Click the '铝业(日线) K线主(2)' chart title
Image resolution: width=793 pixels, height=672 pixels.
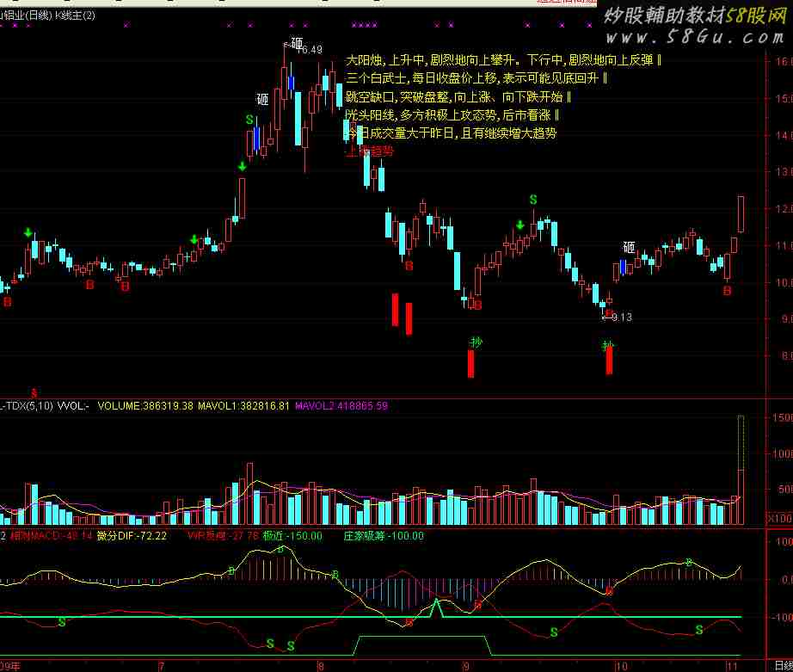click(x=47, y=15)
